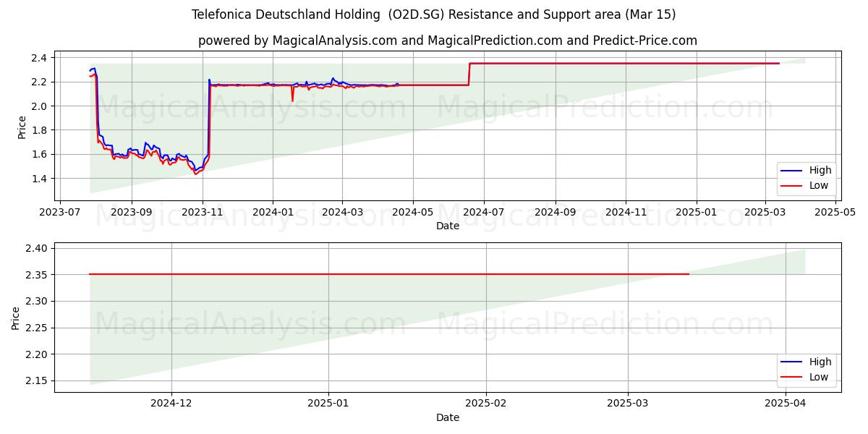Click the Low legend entry in top chart
The width and height of the screenshot is (868, 434).
806,186
